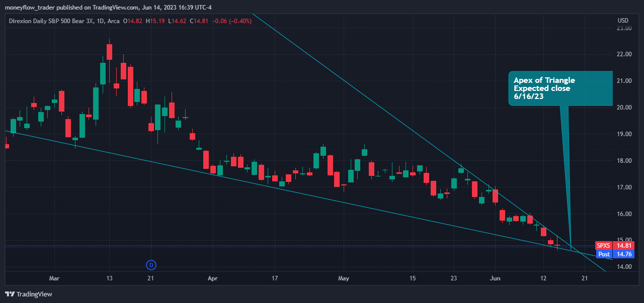
Task: Select the 'Apex of Triangle' callout box
Action: pyautogui.click(x=560, y=88)
